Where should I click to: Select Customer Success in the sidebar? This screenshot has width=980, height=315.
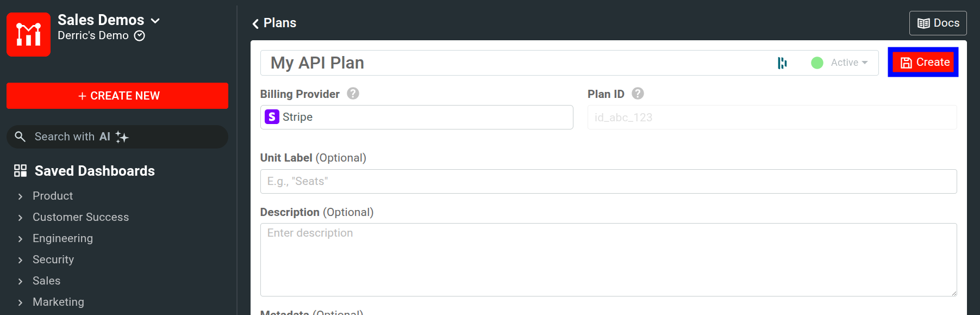pos(80,217)
